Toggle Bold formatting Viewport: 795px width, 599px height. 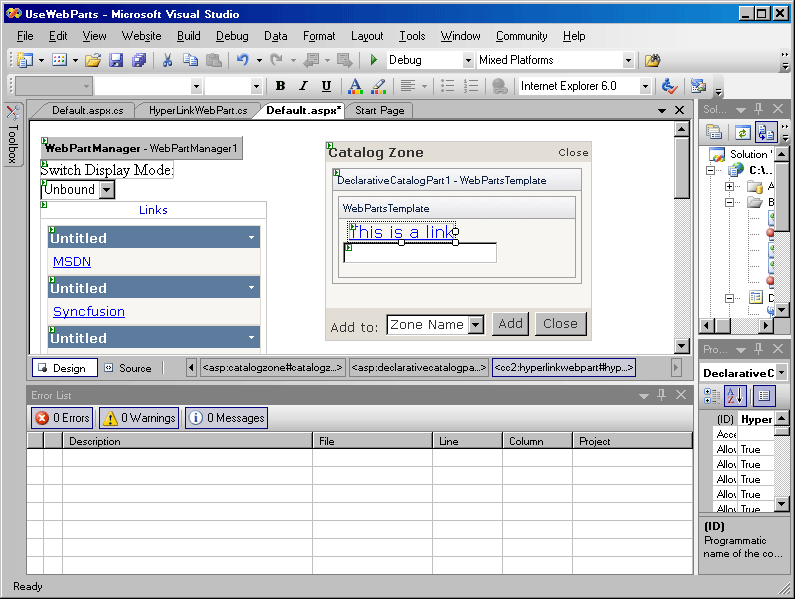click(x=280, y=86)
